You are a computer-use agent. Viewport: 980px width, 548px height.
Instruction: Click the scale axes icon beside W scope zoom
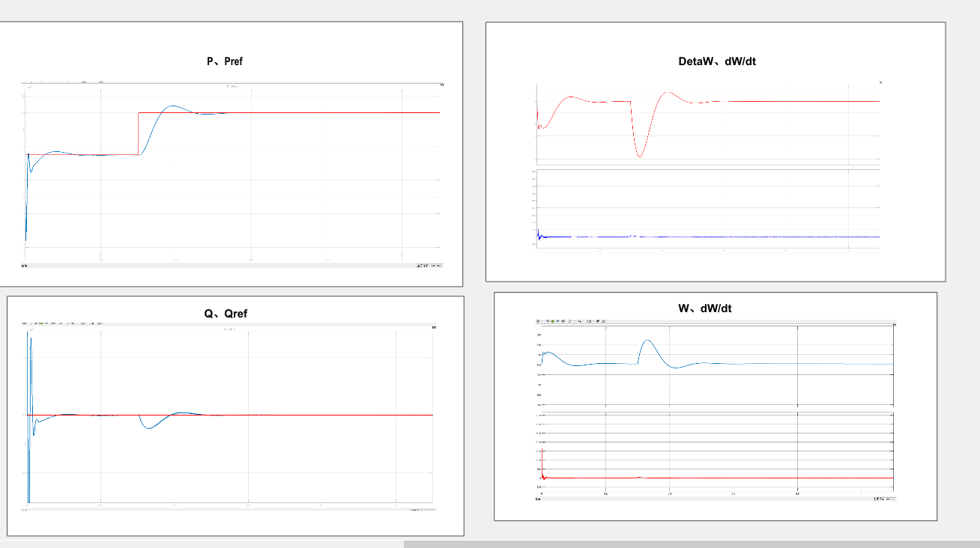pyautogui.click(x=589, y=321)
